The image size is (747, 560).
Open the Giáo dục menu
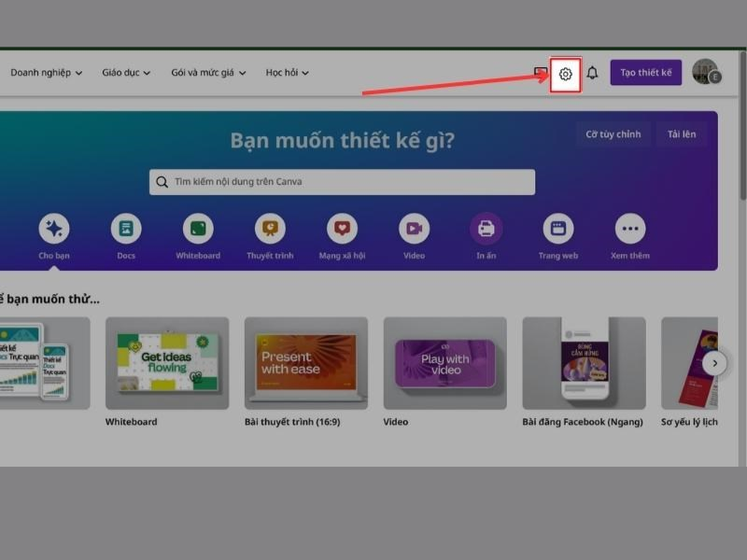(125, 72)
